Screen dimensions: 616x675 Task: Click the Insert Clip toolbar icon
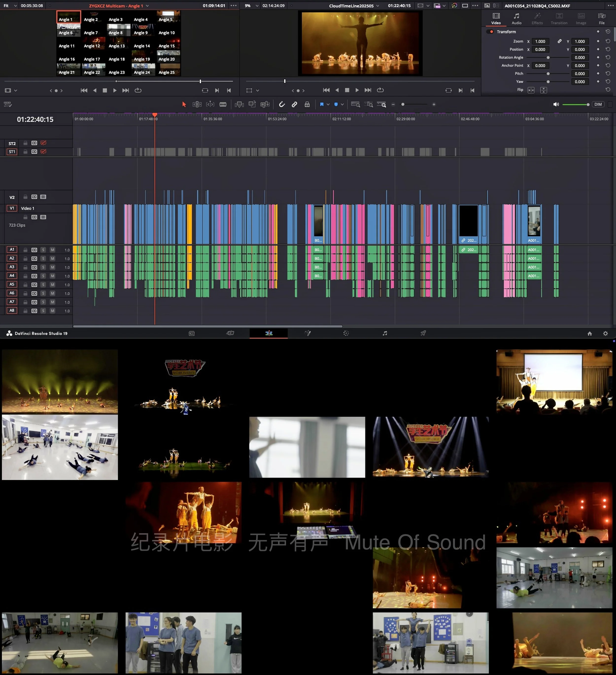coord(239,105)
